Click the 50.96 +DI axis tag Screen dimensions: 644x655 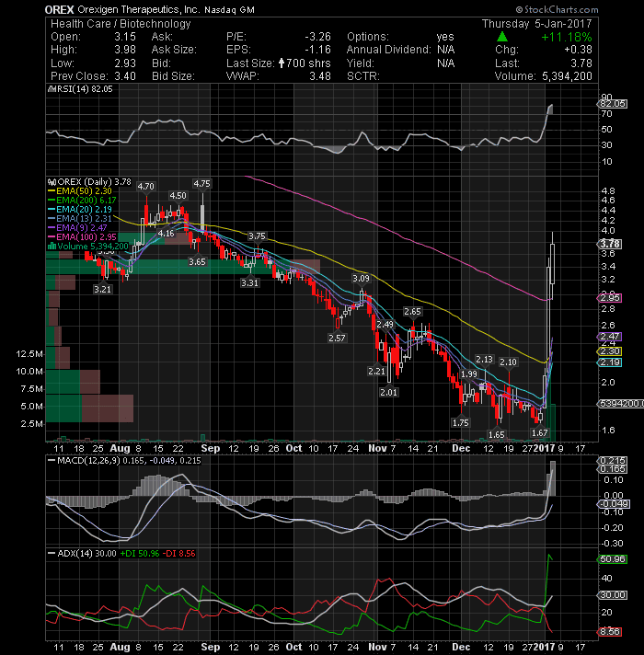[612, 559]
